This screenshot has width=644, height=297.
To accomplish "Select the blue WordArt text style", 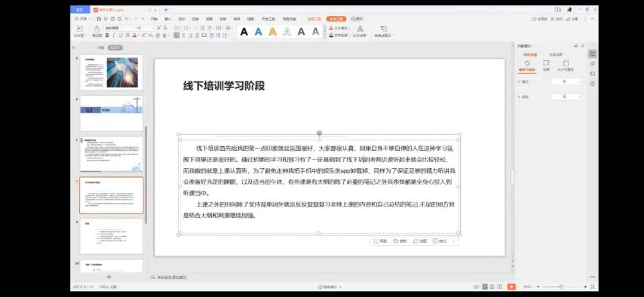I will [258, 32].
